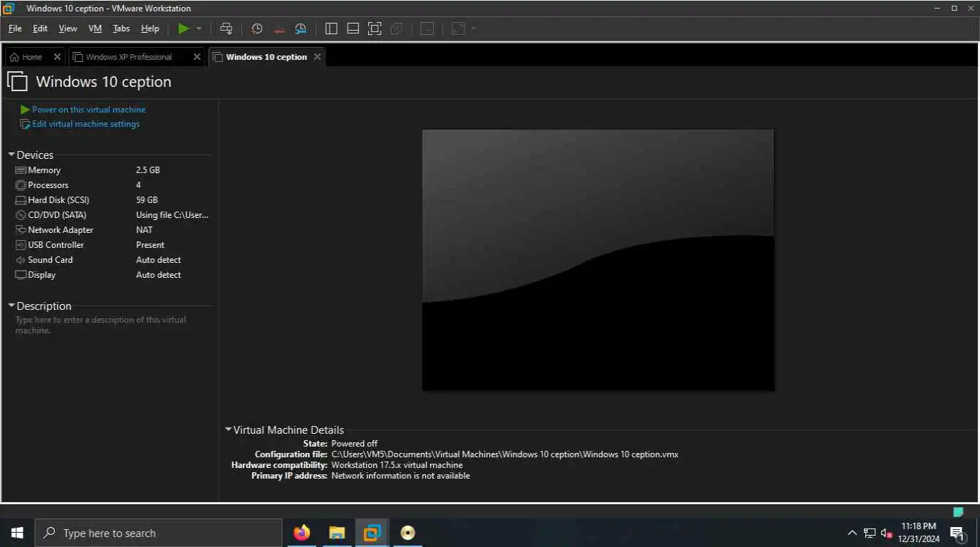Open the Windows Start menu

point(17,533)
